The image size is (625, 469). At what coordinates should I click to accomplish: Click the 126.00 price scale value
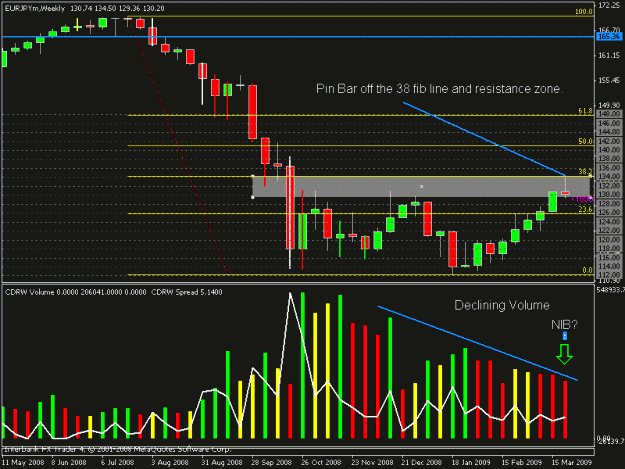609,212
